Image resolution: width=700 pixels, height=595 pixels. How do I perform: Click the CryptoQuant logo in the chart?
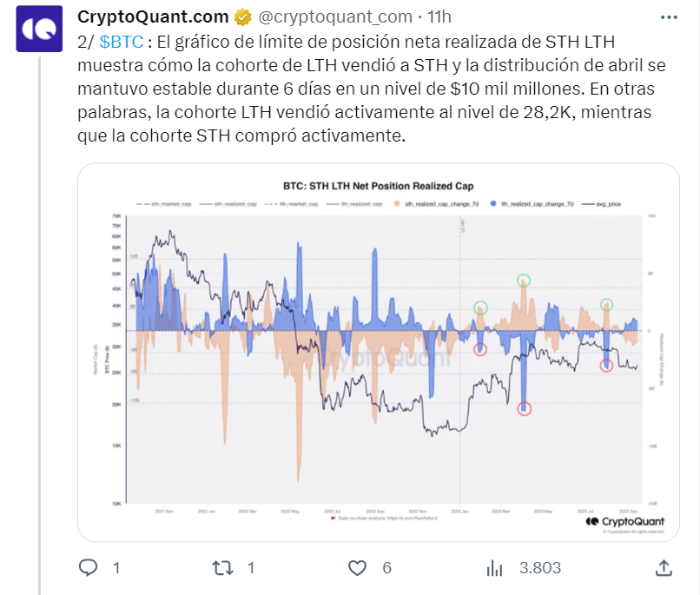(625, 521)
